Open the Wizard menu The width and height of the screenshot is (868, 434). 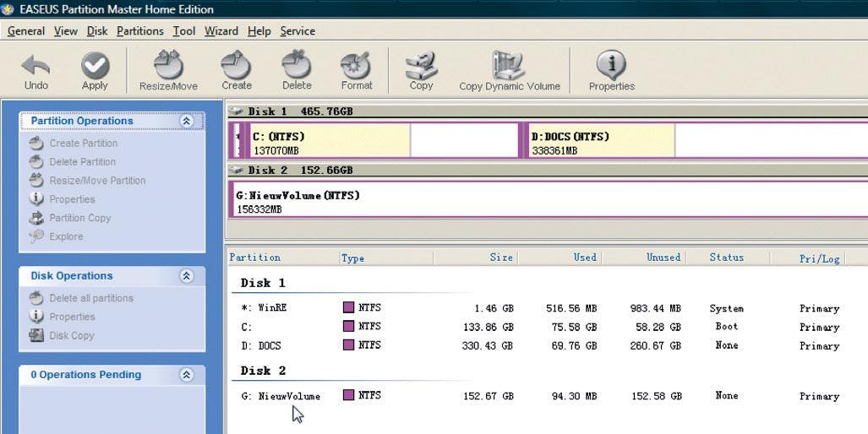tap(221, 31)
